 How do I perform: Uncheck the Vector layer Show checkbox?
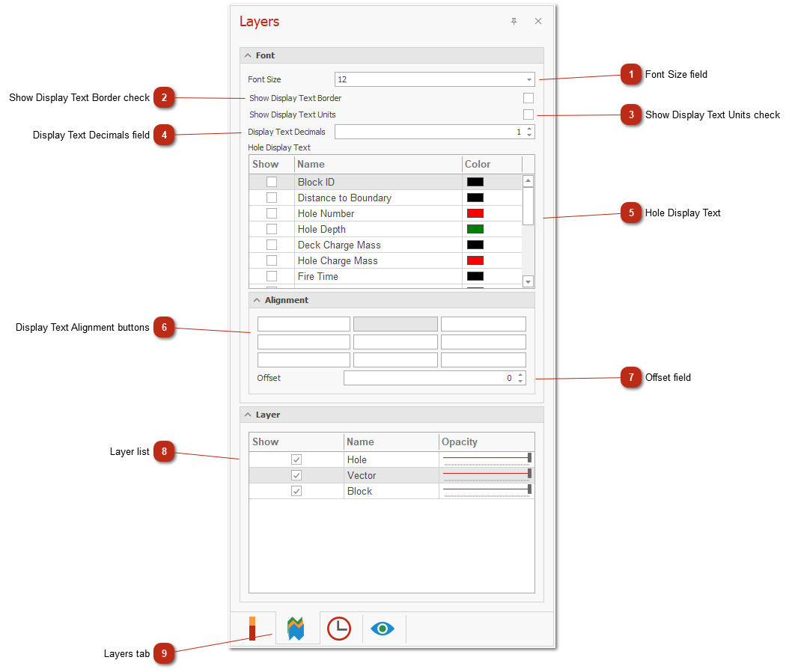coord(296,475)
